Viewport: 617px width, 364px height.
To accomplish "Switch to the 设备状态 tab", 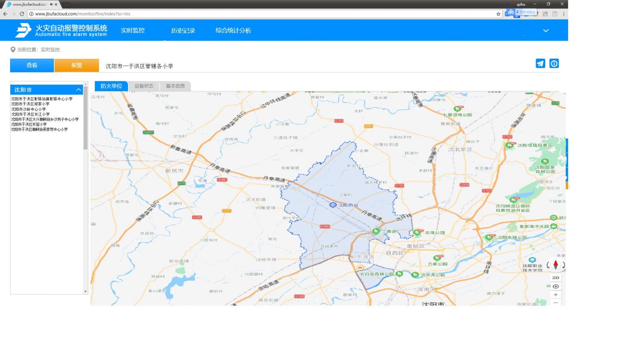I will (144, 86).
